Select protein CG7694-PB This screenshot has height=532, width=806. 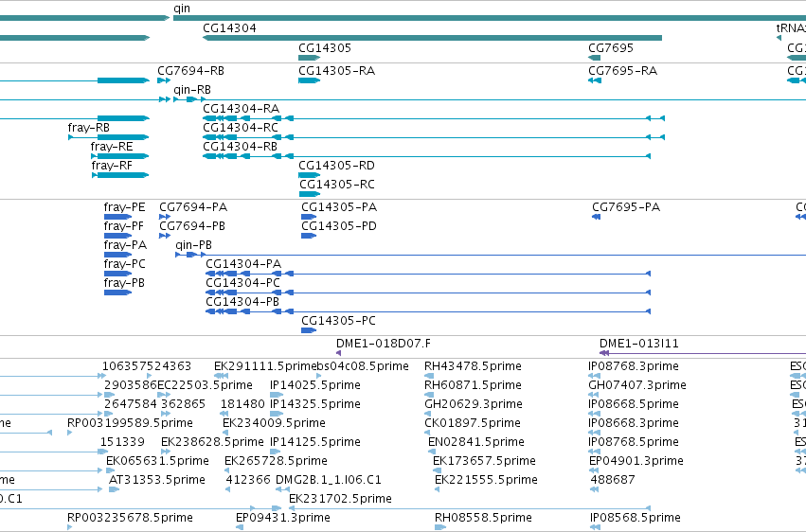192,226
